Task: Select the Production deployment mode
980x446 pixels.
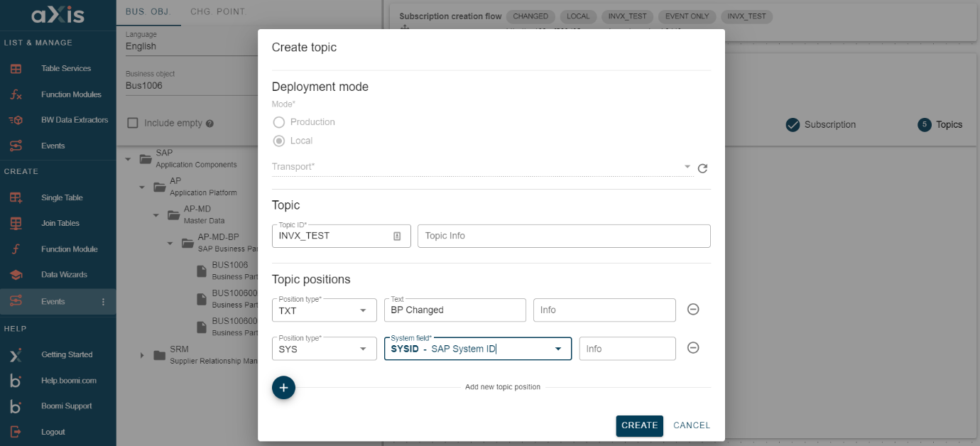Action: point(278,121)
